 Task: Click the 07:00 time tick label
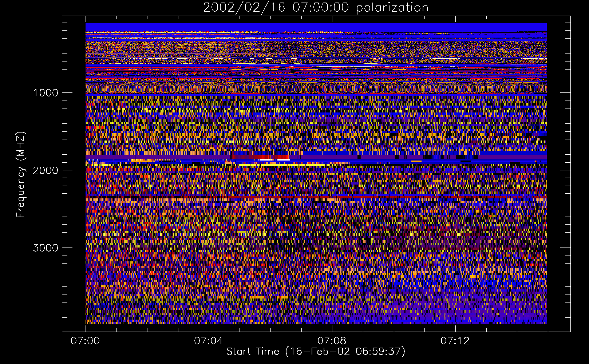[x=85, y=341]
